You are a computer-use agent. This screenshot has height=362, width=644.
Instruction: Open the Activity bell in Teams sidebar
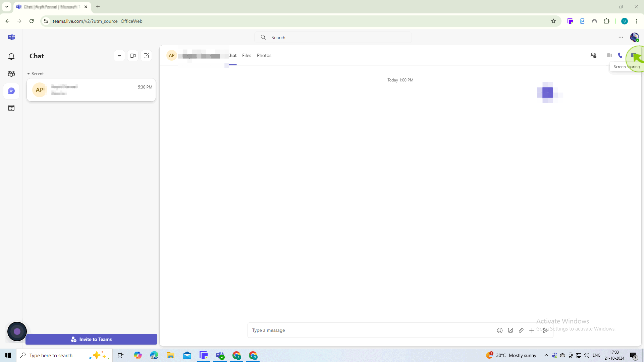[x=11, y=57]
